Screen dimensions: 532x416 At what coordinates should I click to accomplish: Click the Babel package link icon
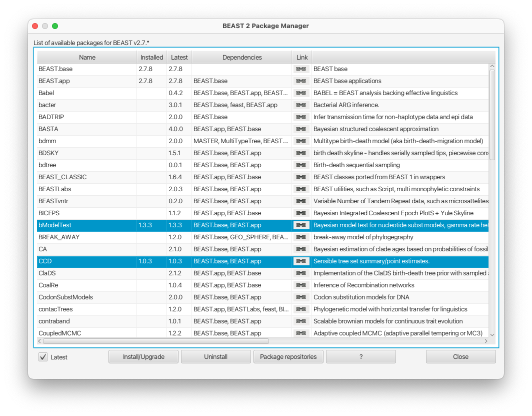301,93
